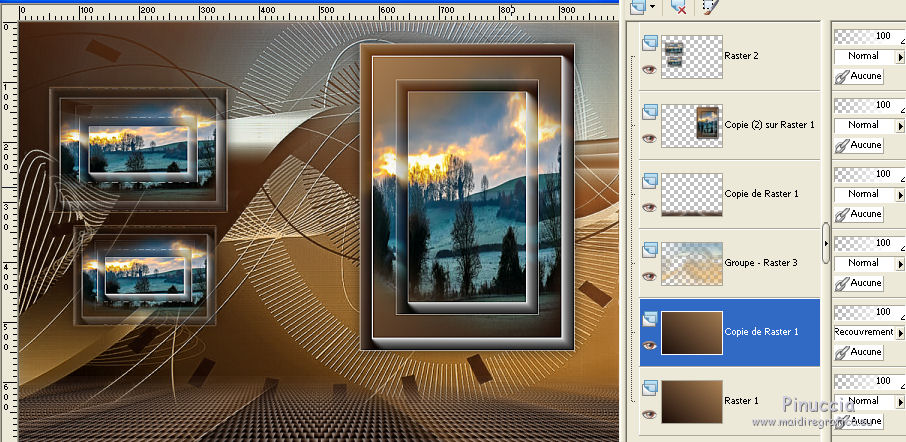
Task: Click opacity slider of Copie (2) sur Raster 1
Action: click(870, 105)
